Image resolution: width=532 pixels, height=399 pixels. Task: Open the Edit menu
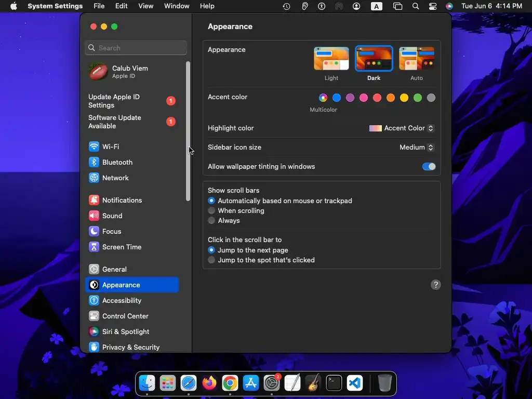[x=121, y=6]
